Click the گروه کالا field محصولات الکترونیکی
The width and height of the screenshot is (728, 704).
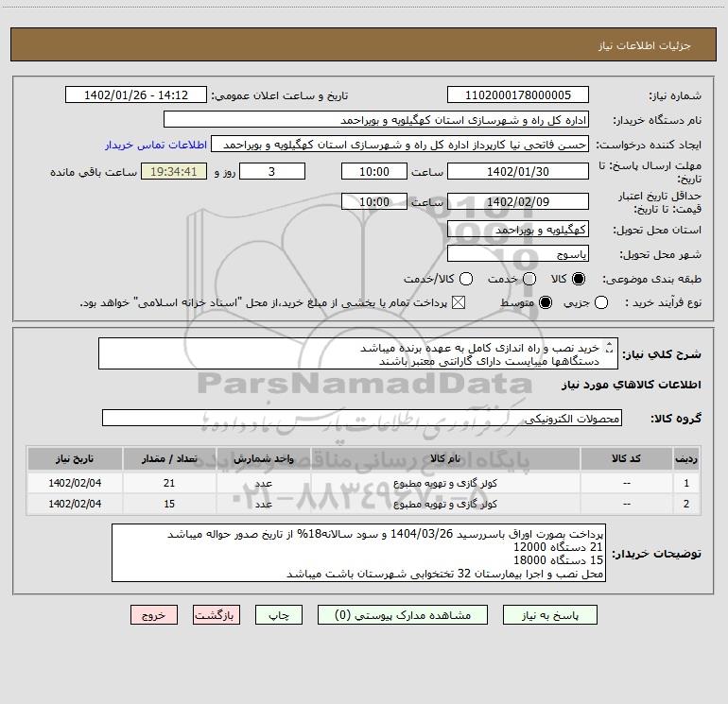362,418
